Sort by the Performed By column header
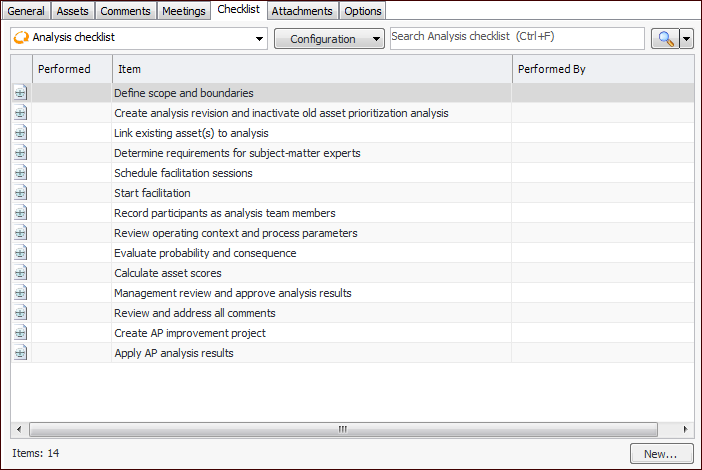 pos(600,69)
